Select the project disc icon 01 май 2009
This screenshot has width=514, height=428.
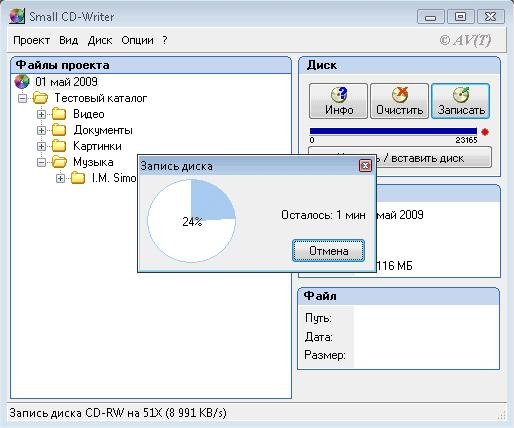pos(22,82)
